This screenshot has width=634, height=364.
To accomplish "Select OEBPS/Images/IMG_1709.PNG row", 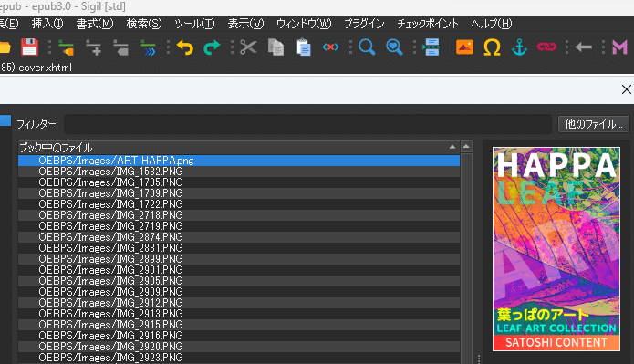I will tap(239, 193).
